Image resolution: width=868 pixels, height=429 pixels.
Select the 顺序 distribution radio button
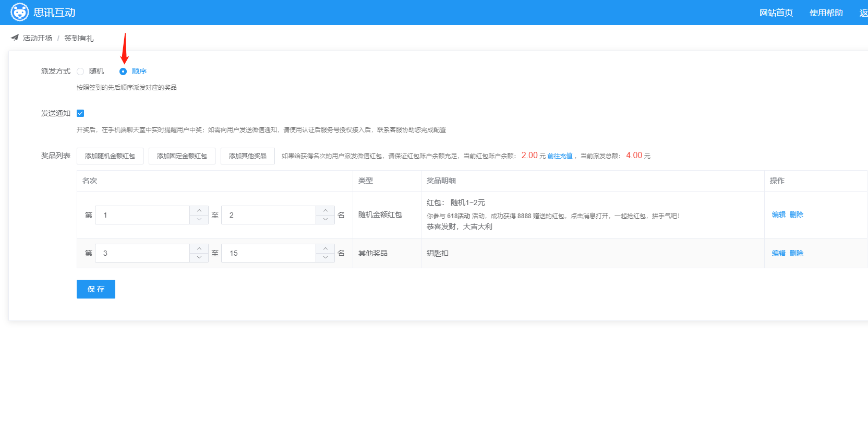[x=123, y=71]
